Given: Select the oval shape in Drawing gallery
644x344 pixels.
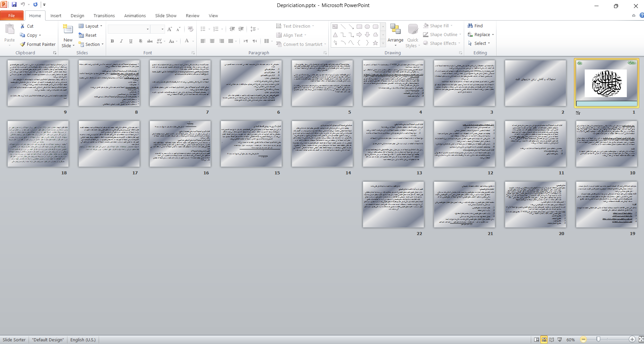Looking at the screenshot, I should click(367, 27).
